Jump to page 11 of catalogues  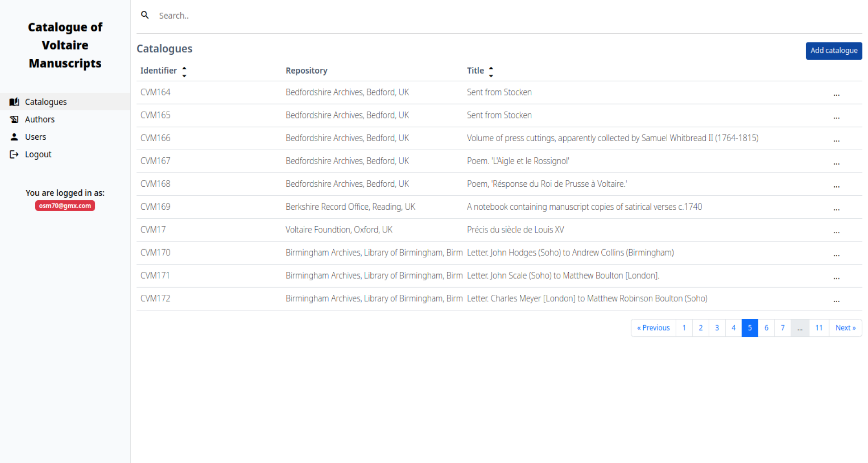(819, 328)
